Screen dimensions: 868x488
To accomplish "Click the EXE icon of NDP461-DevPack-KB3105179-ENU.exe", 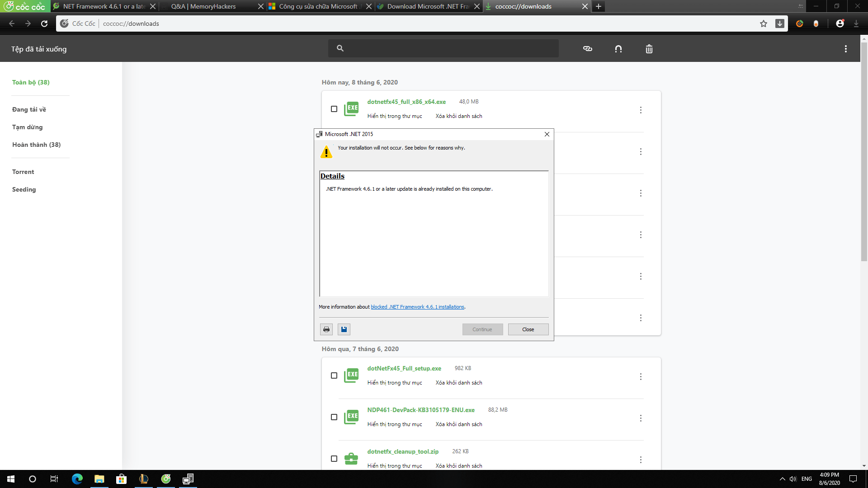I will (351, 417).
